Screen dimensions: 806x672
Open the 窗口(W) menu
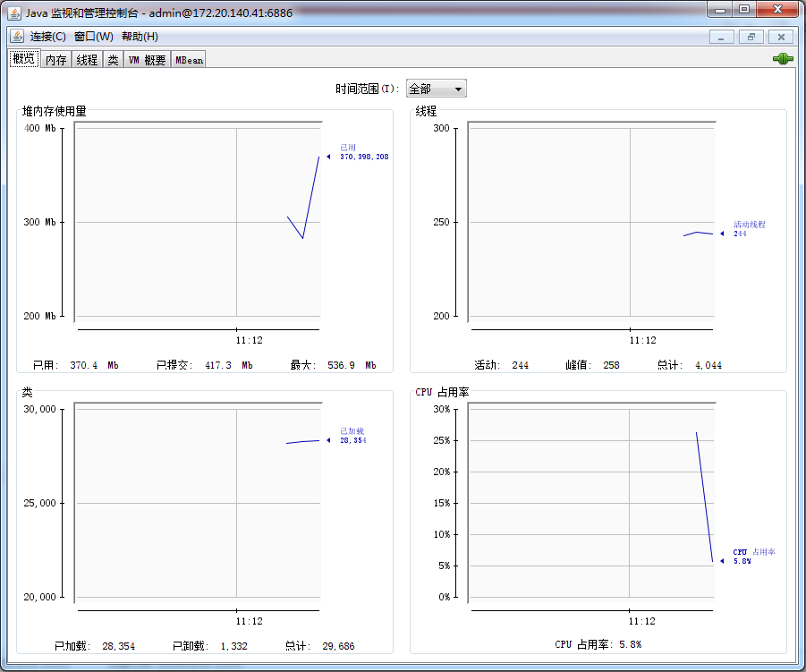pyautogui.click(x=94, y=37)
